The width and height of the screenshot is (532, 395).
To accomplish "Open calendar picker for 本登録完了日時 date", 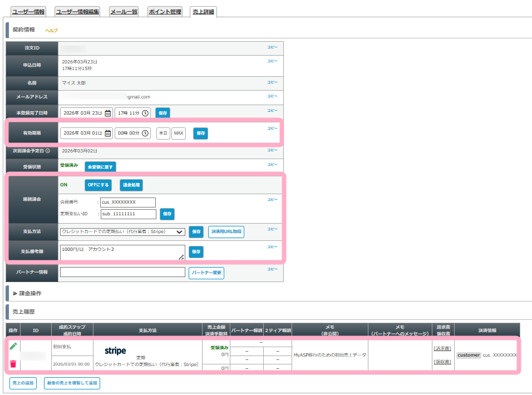I will (x=108, y=113).
